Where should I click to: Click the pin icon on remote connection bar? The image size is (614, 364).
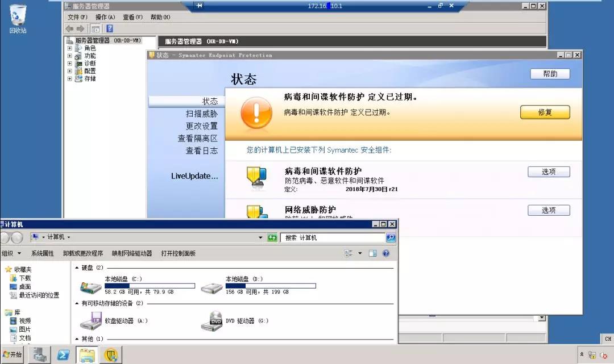(x=200, y=6)
